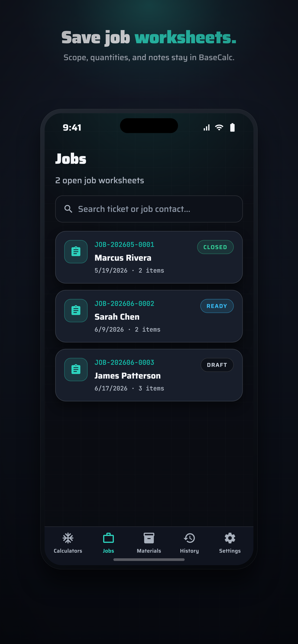298x644 pixels.
Task: Open job JOB-202606-0002 ticket number
Action: coord(124,303)
